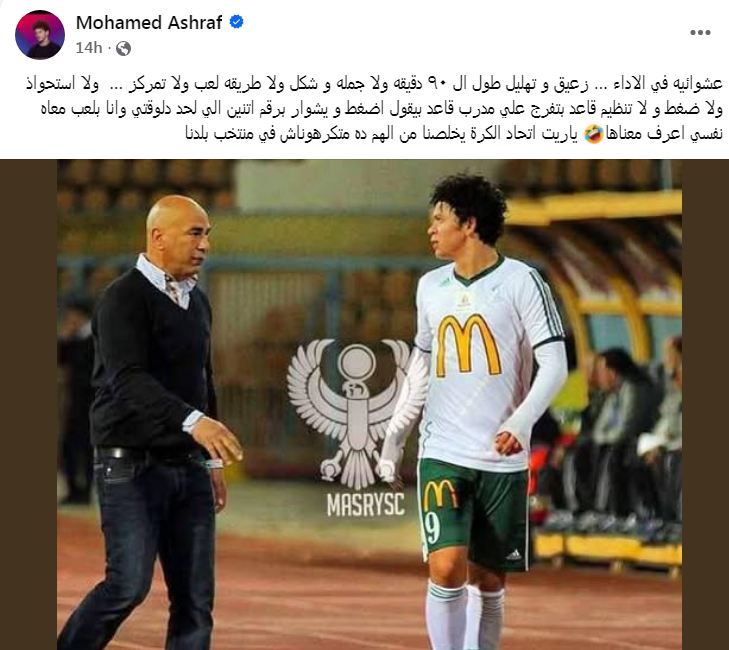Open the post via 14h timestamp
Screen dimensions: 729x650
coord(89,47)
